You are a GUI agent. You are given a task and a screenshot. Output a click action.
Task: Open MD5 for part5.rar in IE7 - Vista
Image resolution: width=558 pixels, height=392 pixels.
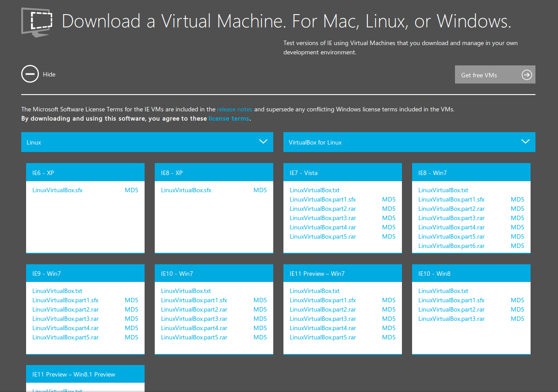click(x=389, y=236)
